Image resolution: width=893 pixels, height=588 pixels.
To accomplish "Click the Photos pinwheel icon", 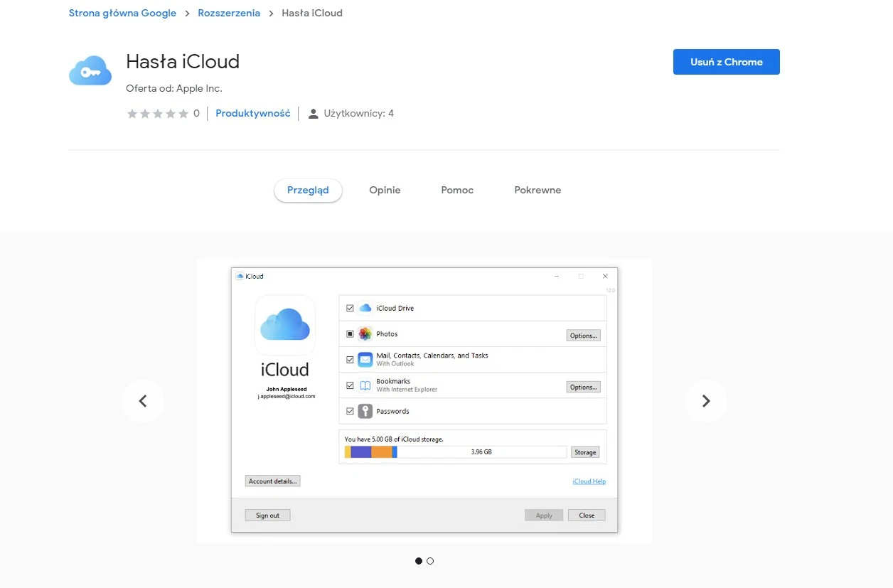I will click(x=364, y=333).
